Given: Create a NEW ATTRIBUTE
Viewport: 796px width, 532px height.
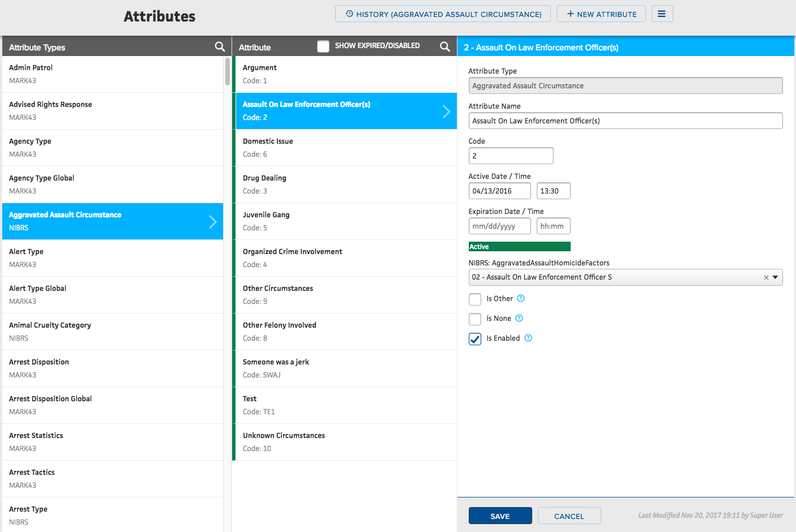Looking at the screenshot, I should pos(601,13).
